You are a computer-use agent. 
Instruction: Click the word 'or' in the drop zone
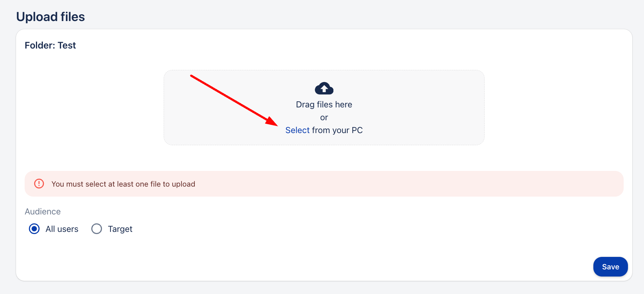[324, 117]
